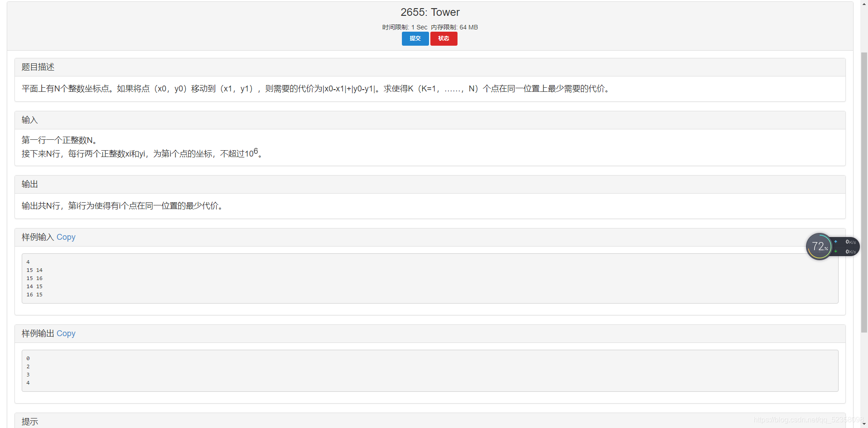The height and width of the screenshot is (428, 868).
Task: Collapse the 输入 section header
Action: click(x=29, y=119)
